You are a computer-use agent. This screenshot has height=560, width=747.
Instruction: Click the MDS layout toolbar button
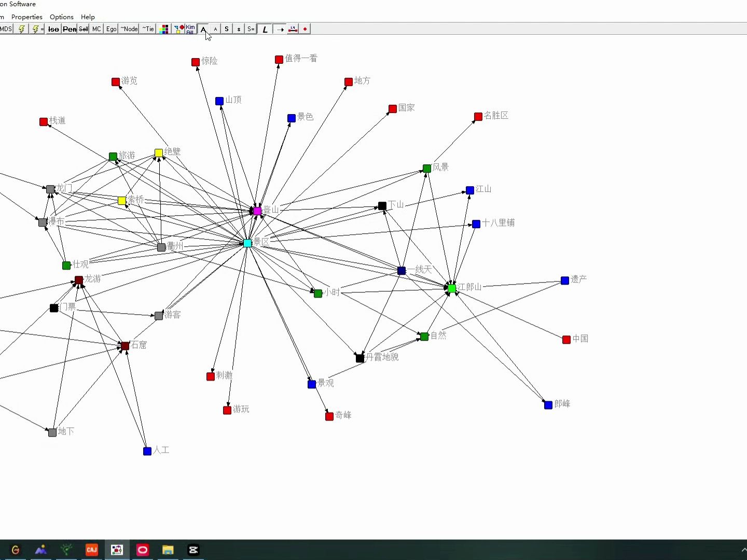click(6, 29)
